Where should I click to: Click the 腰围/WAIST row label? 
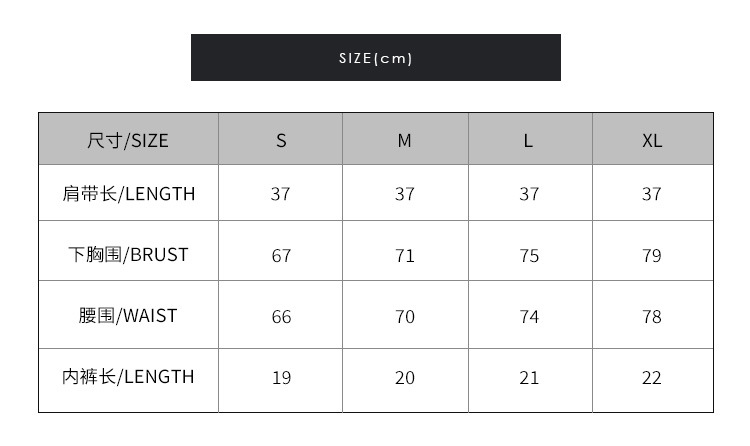[x=128, y=316]
